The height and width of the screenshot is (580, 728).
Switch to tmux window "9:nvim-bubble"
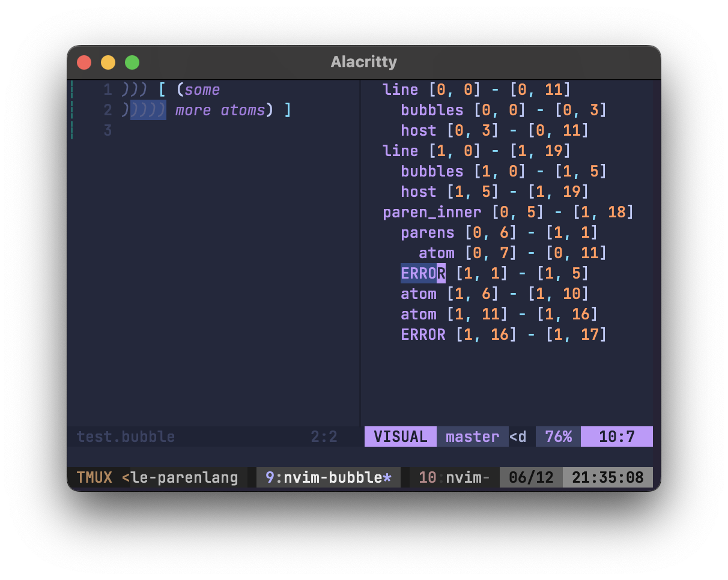pyautogui.click(x=328, y=477)
